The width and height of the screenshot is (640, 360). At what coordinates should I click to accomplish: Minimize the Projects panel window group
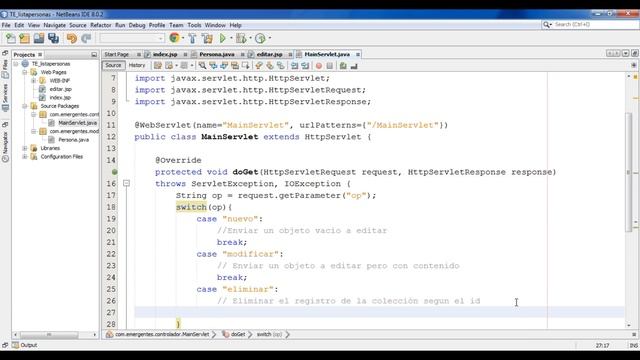click(94, 55)
